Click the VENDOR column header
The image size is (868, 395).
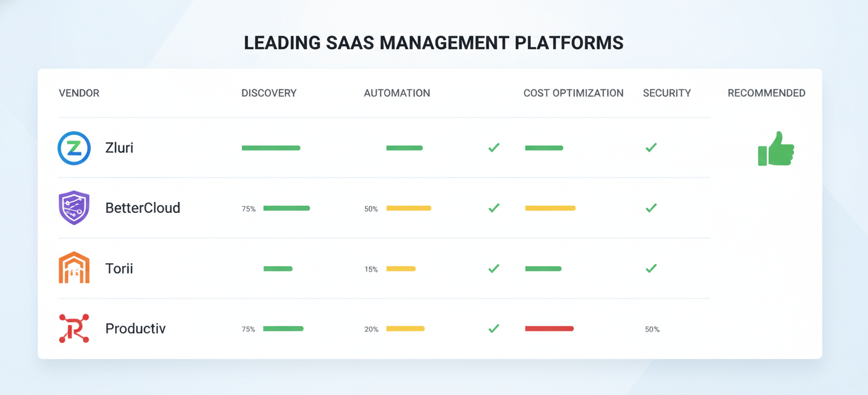[x=79, y=93]
